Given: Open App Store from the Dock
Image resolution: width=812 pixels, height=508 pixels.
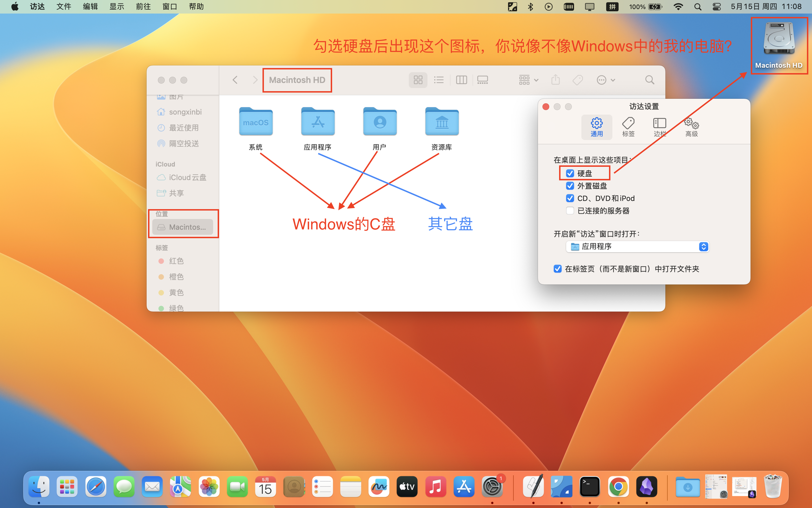Looking at the screenshot, I should click(464, 487).
